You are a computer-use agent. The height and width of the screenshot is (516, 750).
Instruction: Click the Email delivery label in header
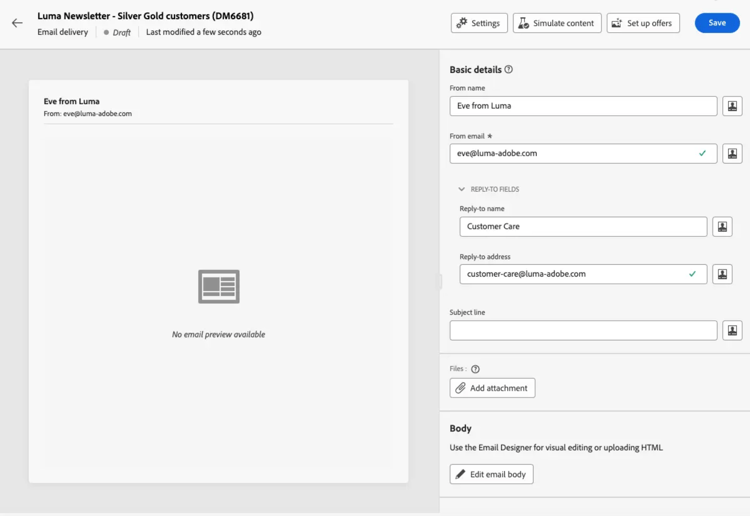click(63, 32)
